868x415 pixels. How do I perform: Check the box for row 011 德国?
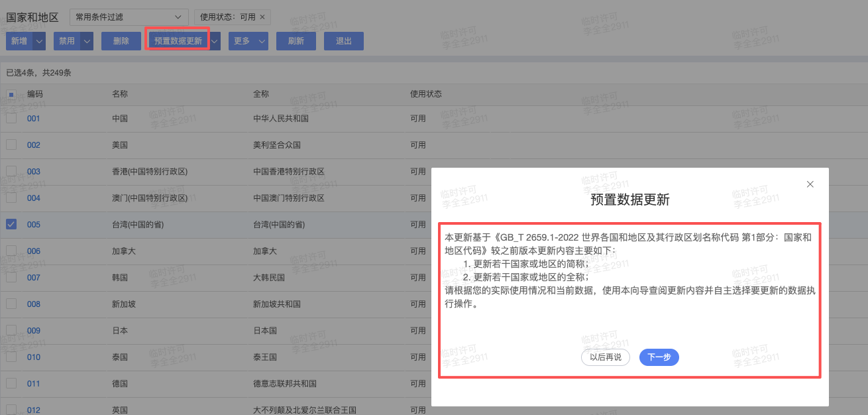11,383
